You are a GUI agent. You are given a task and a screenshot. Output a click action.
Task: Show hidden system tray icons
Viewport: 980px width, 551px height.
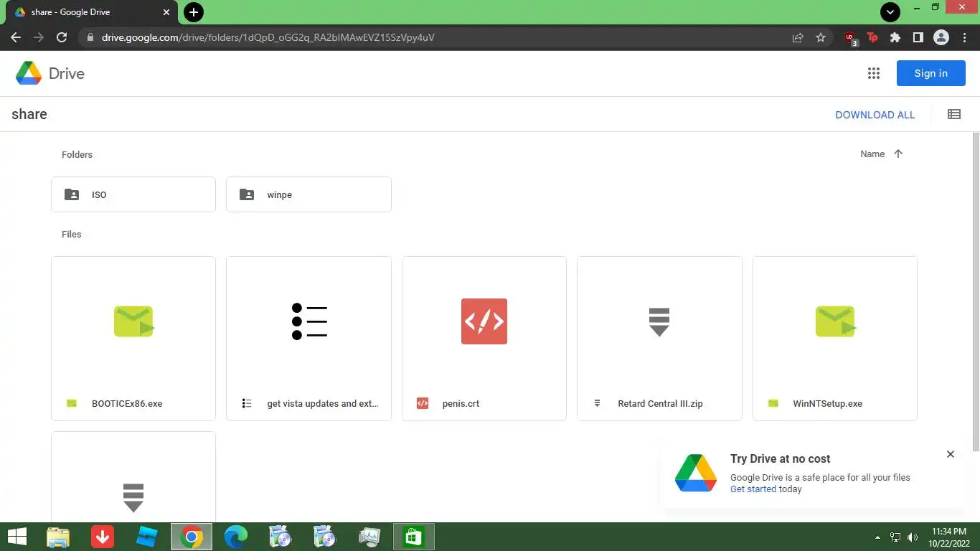(x=877, y=537)
